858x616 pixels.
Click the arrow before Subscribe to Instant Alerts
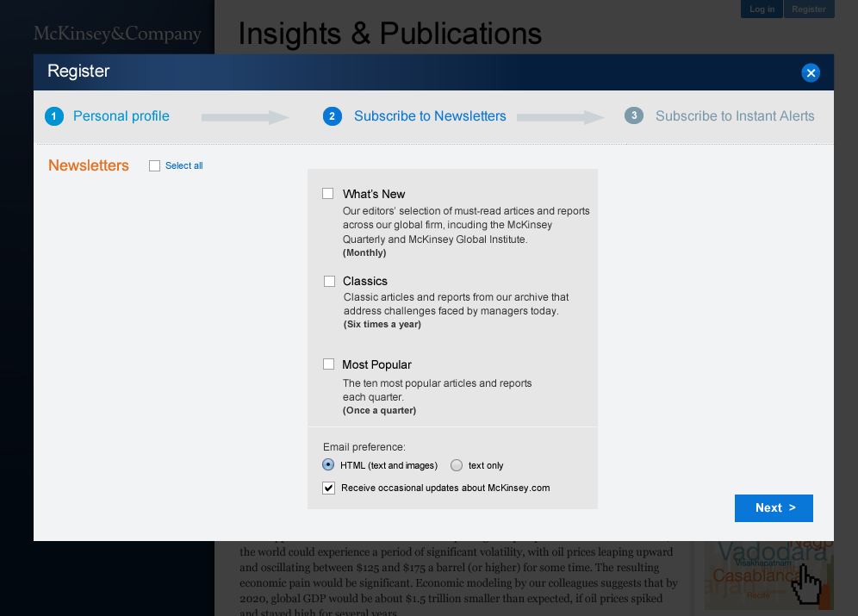pyautogui.click(x=560, y=116)
